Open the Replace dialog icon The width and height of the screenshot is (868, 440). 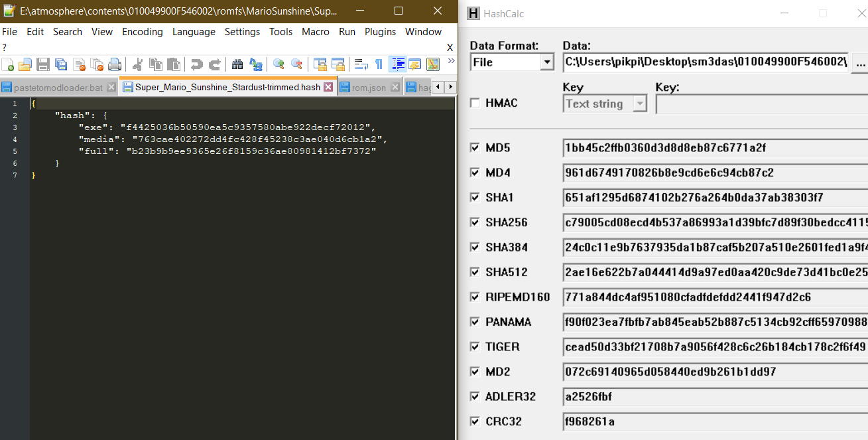pos(255,64)
